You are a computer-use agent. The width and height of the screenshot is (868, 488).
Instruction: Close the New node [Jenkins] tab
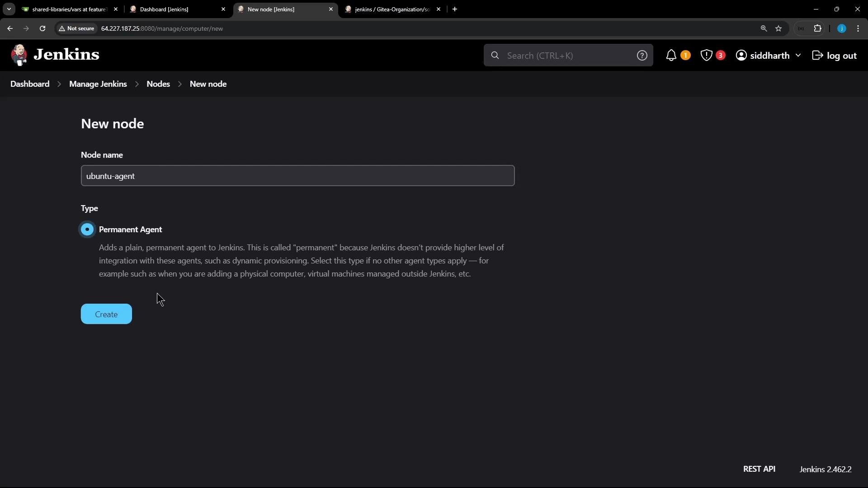pyautogui.click(x=331, y=9)
